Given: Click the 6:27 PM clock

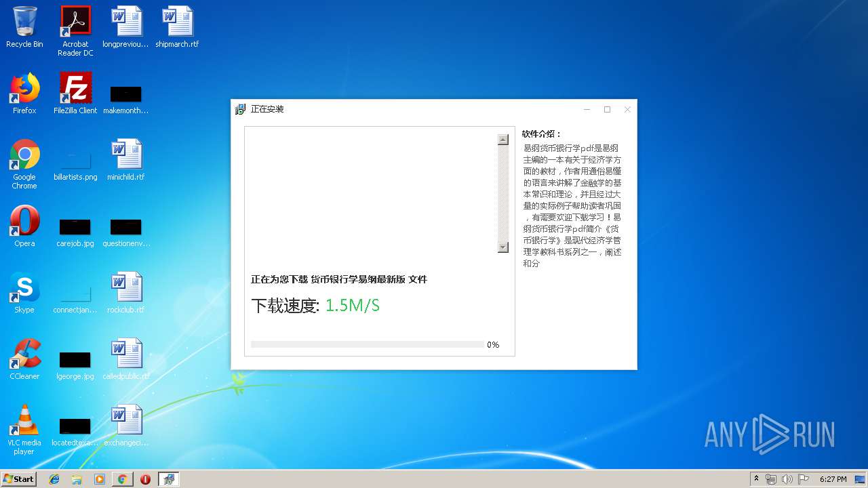Looking at the screenshot, I should [x=833, y=479].
